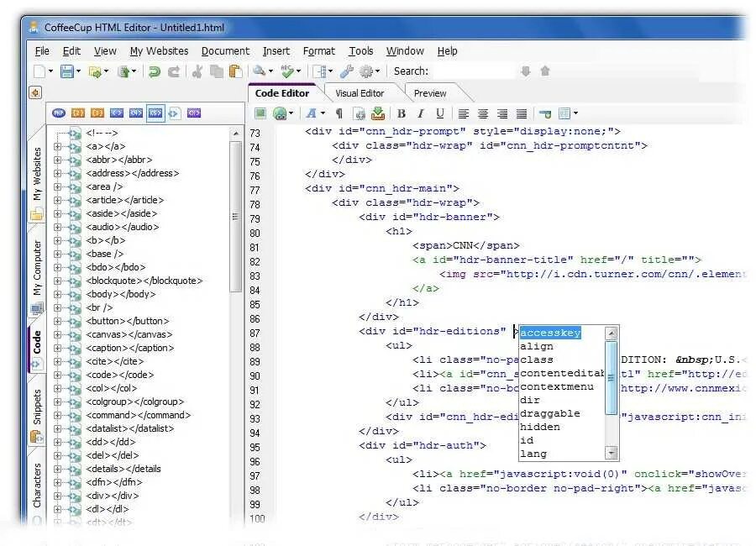Screen dimensions: 756x546
Task: Expand the <body></body> tree node
Action: pos(57,294)
